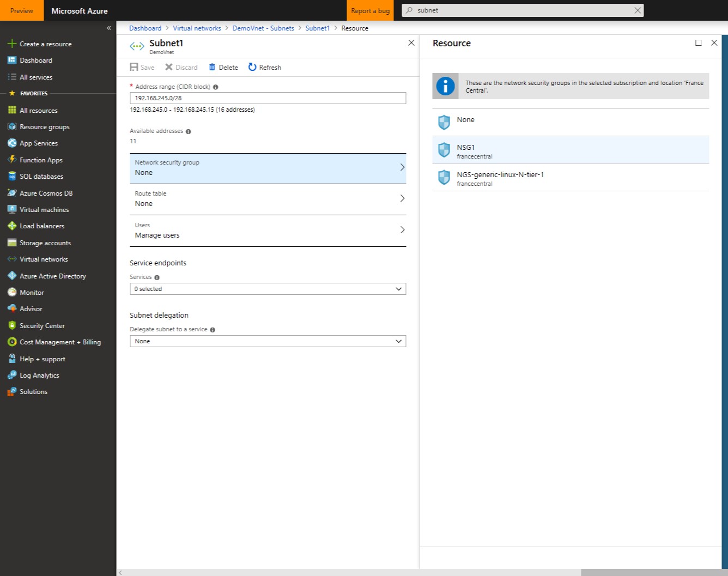Click the Solutions icon

pyautogui.click(x=12, y=392)
